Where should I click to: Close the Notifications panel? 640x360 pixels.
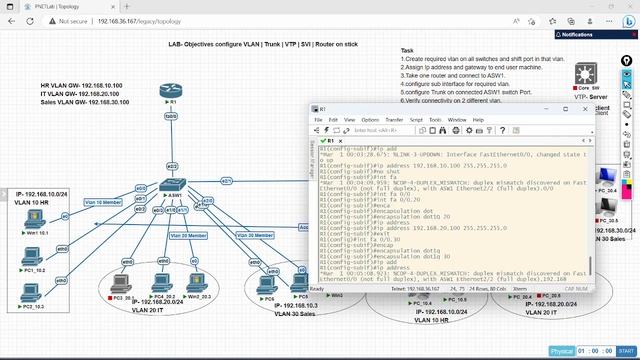(x=634, y=35)
